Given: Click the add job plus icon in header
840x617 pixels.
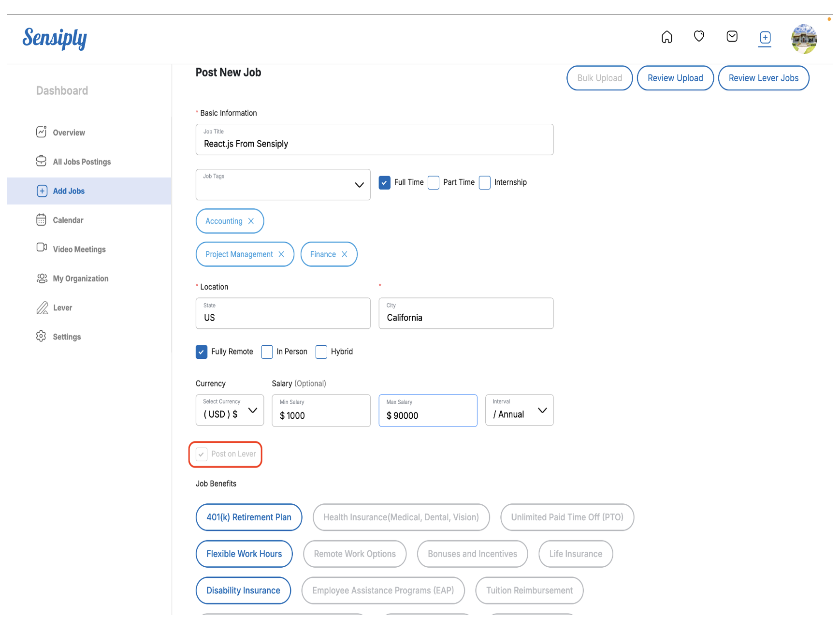Looking at the screenshot, I should pos(765,37).
